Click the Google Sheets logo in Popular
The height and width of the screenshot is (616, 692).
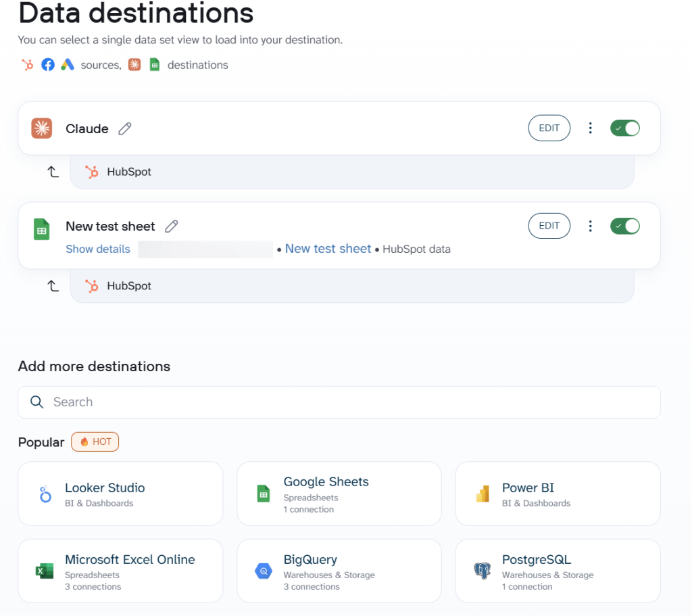coord(264,494)
